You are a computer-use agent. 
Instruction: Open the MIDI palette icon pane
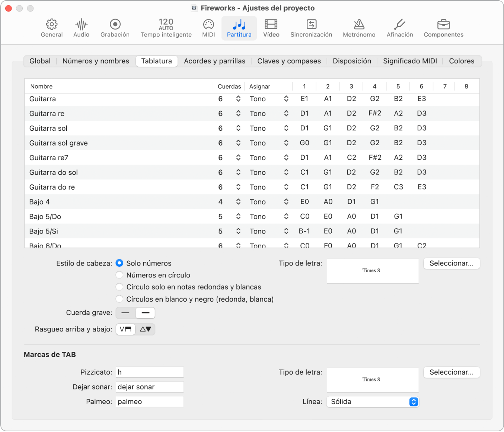click(x=208, y=28)
